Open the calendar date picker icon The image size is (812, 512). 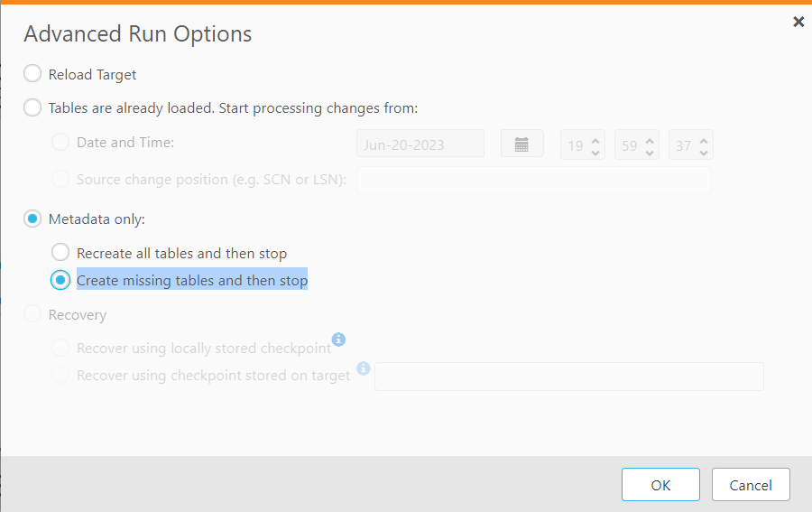coord(521,144)
